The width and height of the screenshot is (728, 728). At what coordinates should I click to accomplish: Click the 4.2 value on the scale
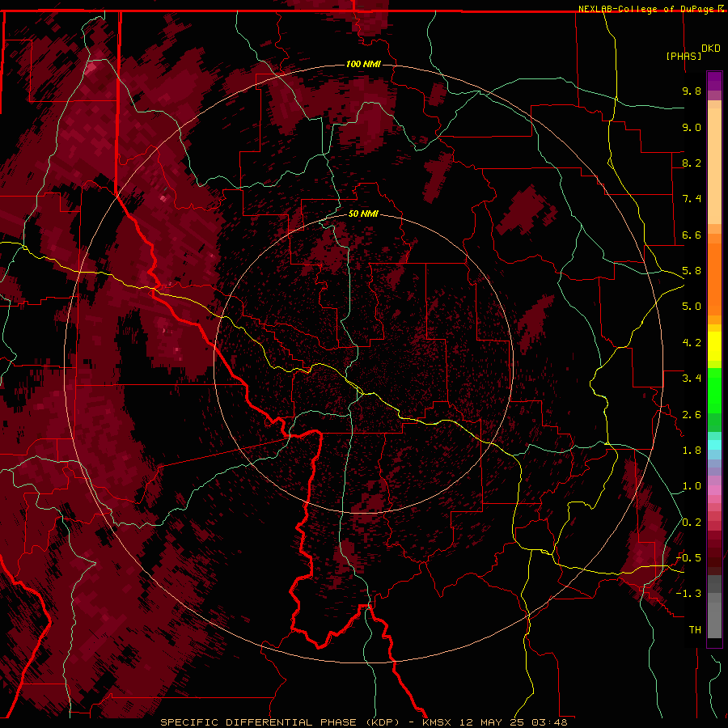tap(692, 343)
